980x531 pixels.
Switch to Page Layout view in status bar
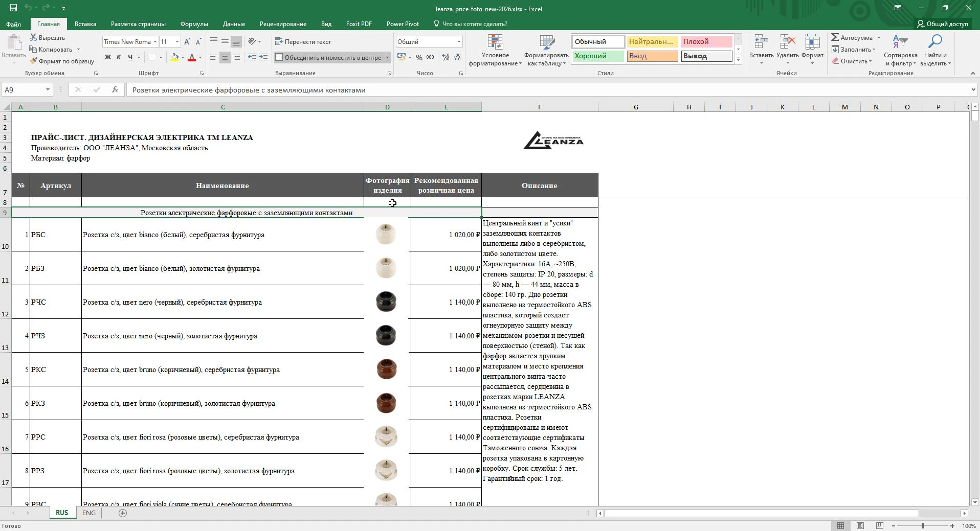click(860, 526)
